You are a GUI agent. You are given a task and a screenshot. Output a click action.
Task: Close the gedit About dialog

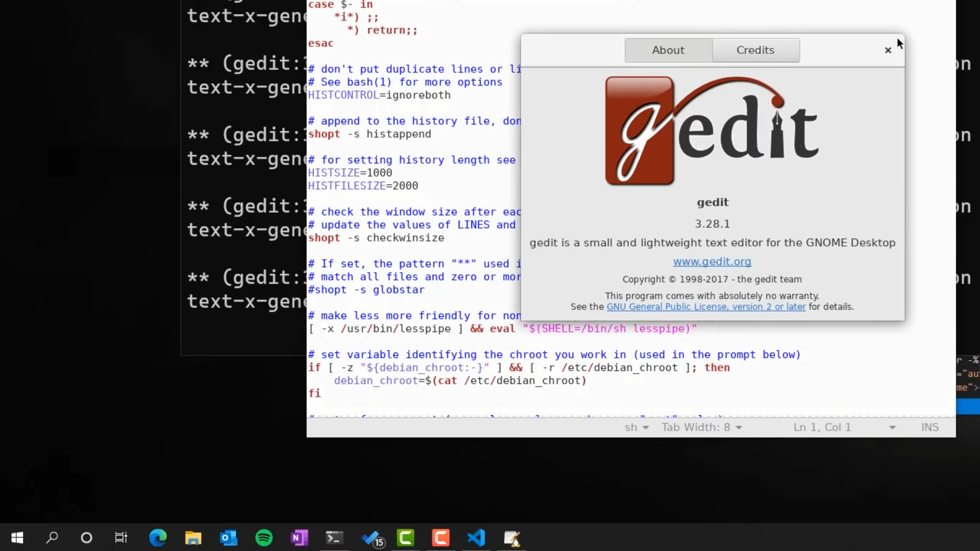887,50
